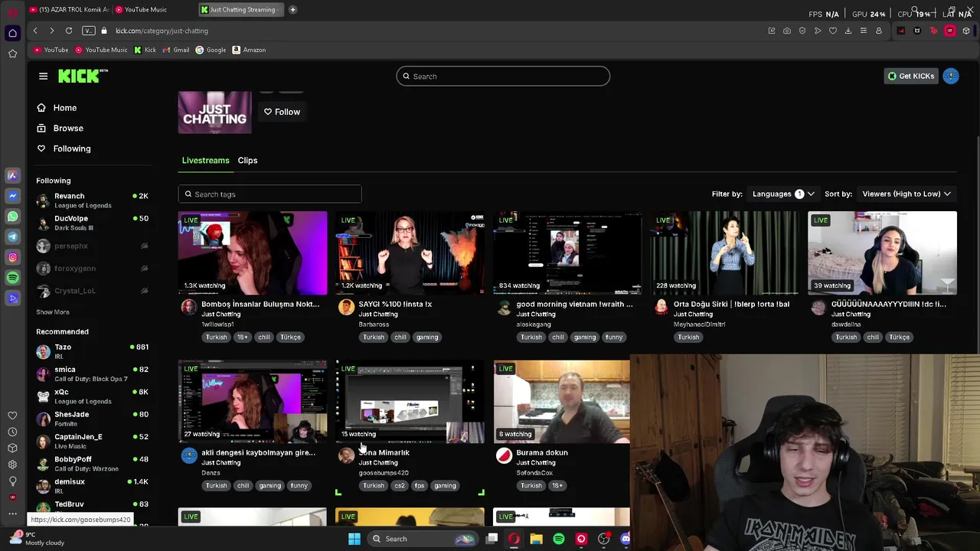
Task: Open the Browse menu item
Action: coord(60,129)
